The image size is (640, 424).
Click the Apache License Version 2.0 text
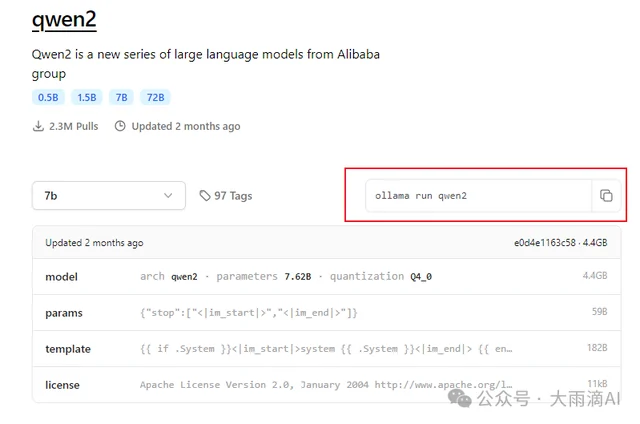click(216, 385)
